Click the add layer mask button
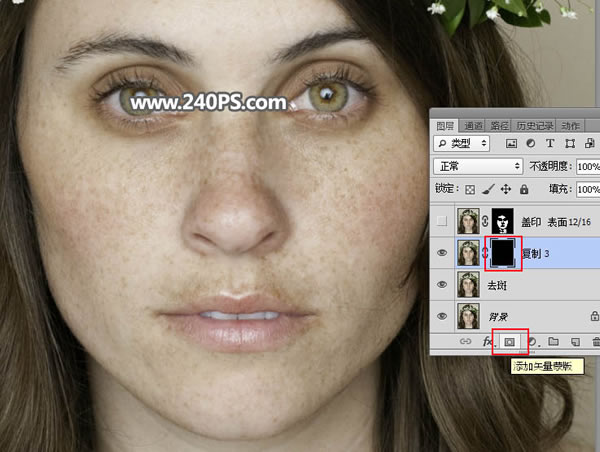 click(509, 342)
